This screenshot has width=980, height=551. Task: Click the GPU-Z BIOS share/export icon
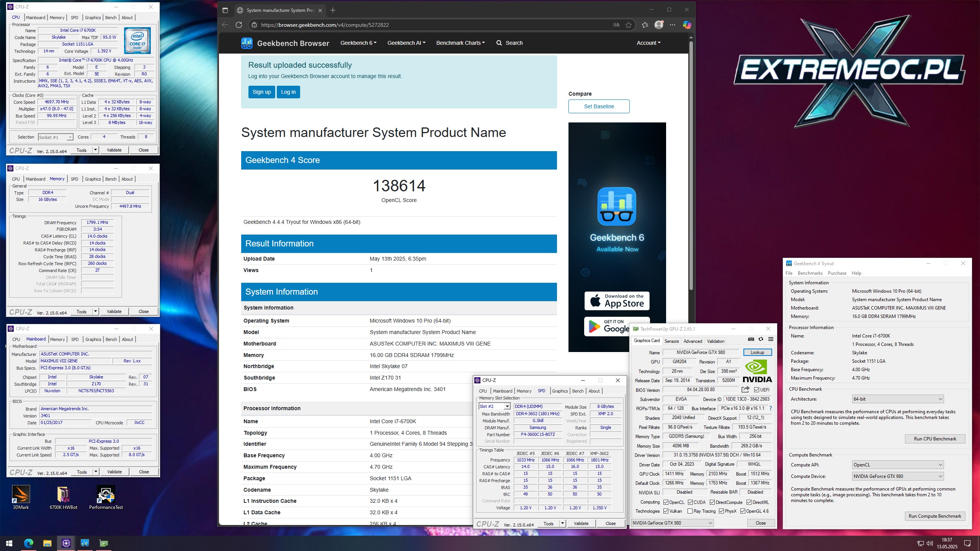745,390
